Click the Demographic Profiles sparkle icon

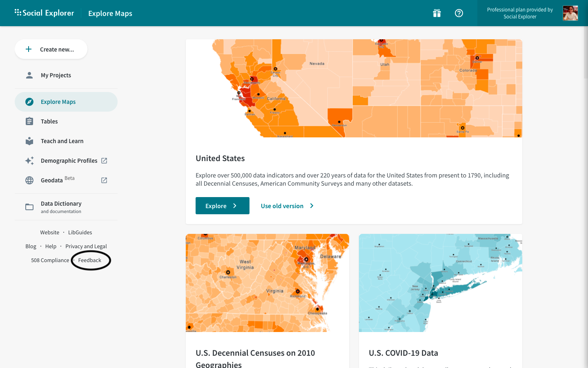29,161
